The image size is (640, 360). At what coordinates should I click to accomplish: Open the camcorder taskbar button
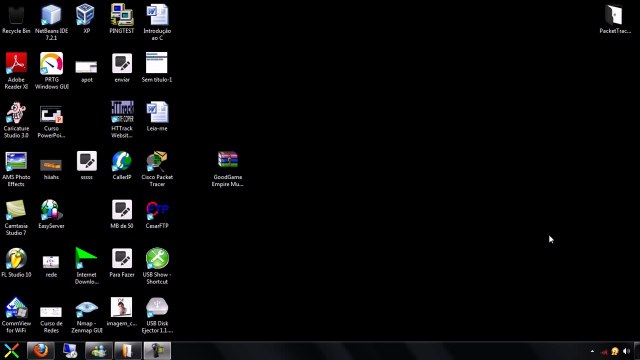point(157,351)
